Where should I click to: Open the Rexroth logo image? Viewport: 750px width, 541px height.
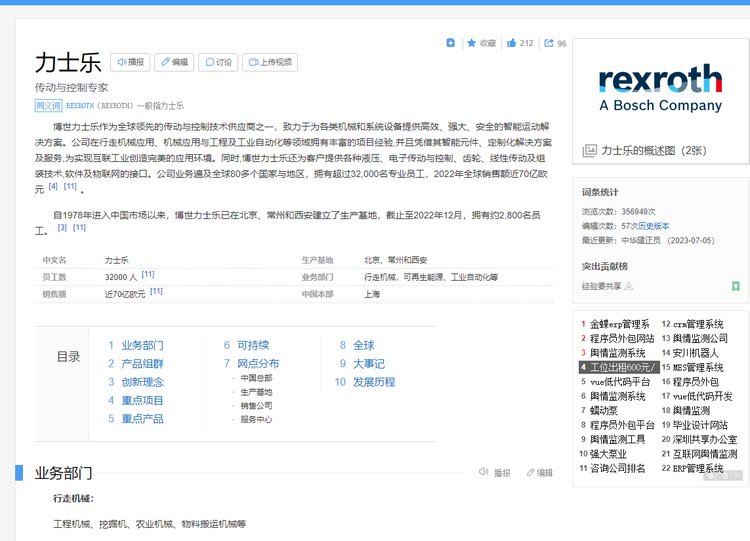(x=660, y=89)
